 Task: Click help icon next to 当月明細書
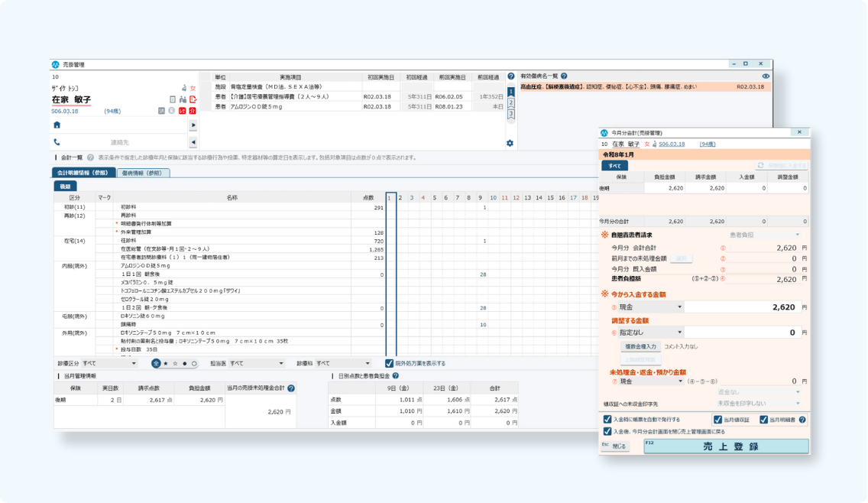[x=802, y=420]
